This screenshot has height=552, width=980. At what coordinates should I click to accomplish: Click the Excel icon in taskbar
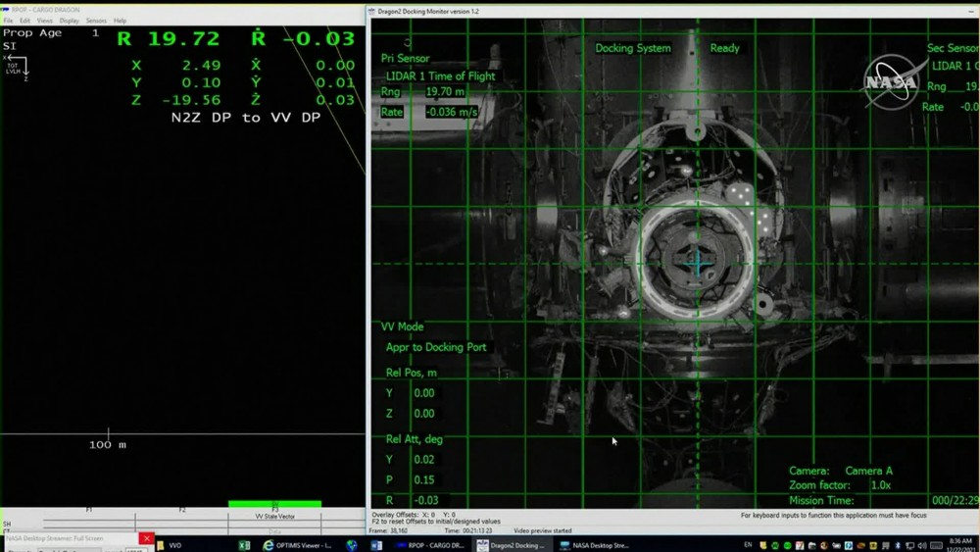point(244,545)
